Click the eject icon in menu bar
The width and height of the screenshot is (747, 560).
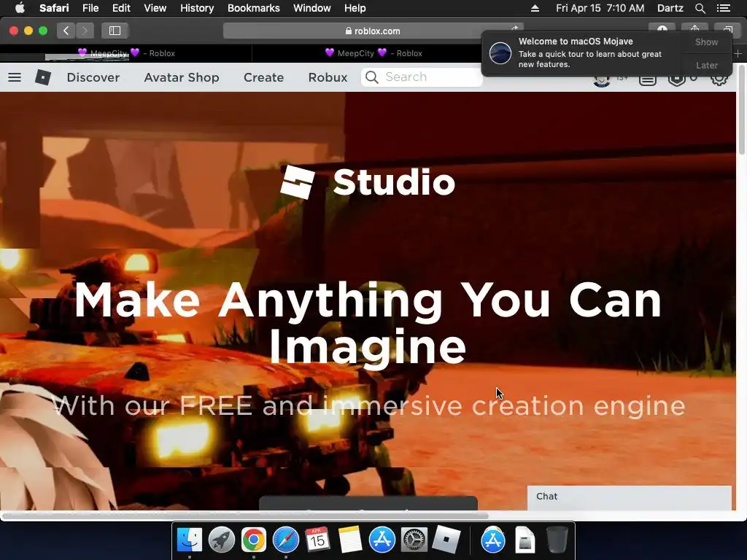(535, 8)
